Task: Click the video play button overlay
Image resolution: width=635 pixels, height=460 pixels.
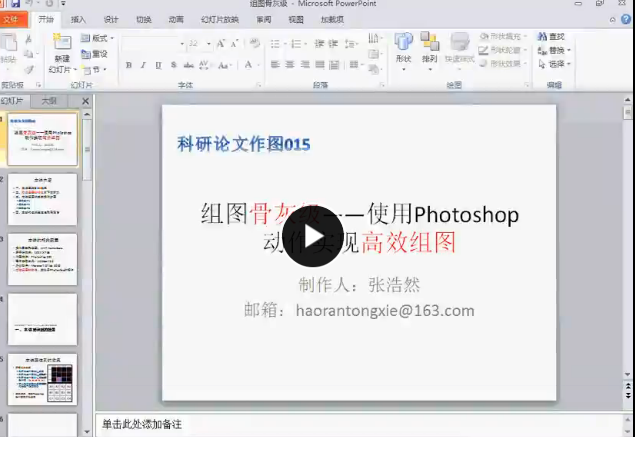Action: point(313,236)
